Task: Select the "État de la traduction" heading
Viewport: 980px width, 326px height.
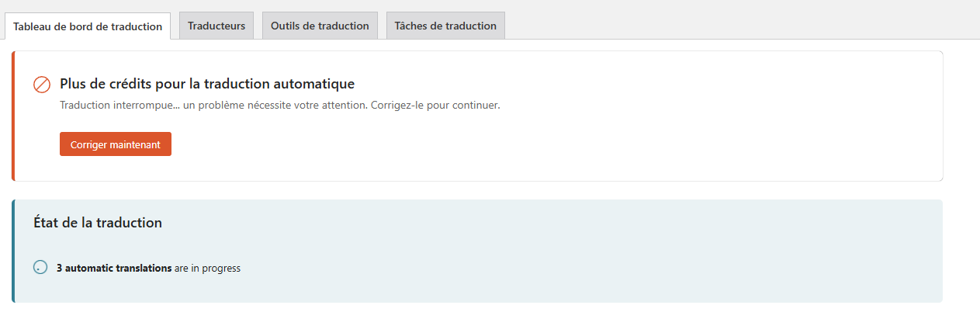Action: (x=98, y=223)
